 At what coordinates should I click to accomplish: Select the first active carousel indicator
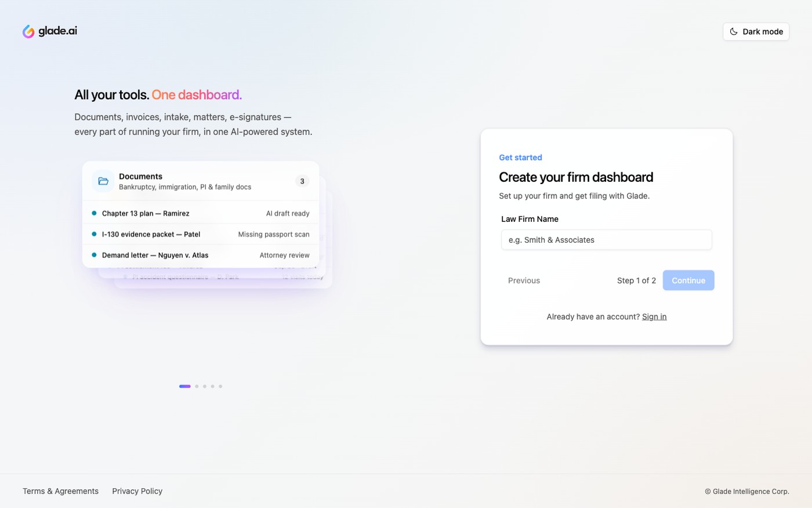point(185,386)
